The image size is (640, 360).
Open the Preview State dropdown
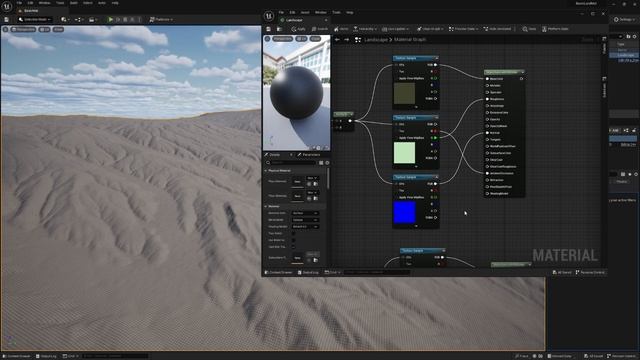464,29
